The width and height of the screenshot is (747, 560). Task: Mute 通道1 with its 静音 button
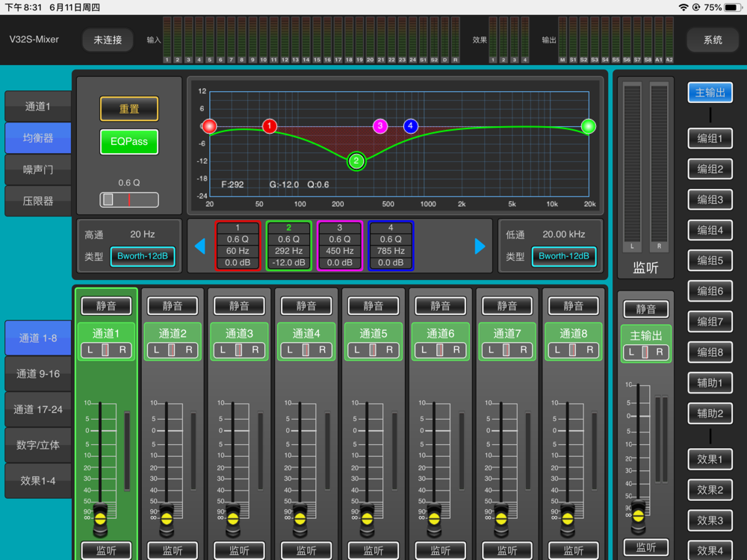tap(106, 306)
